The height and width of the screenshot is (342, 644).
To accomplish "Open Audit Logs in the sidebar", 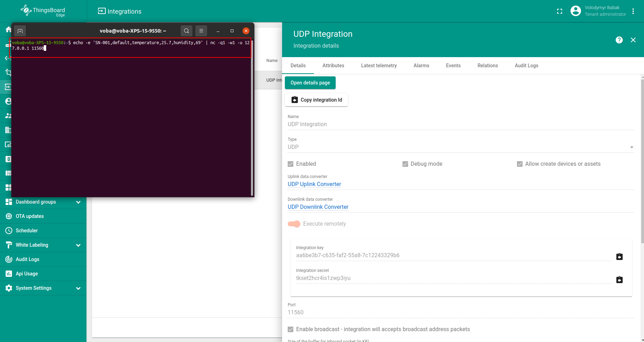I will point(43,259).
